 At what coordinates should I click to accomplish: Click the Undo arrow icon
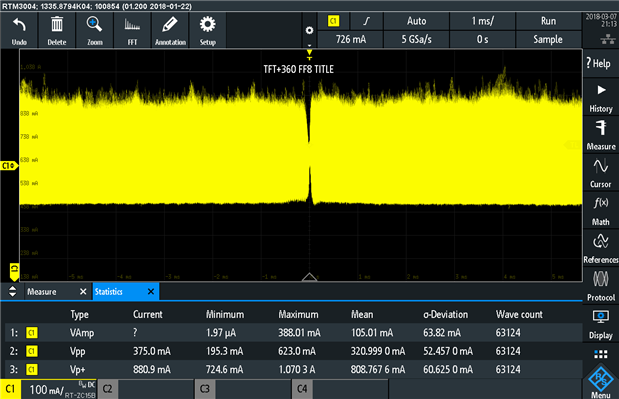[x=19, y=30]
